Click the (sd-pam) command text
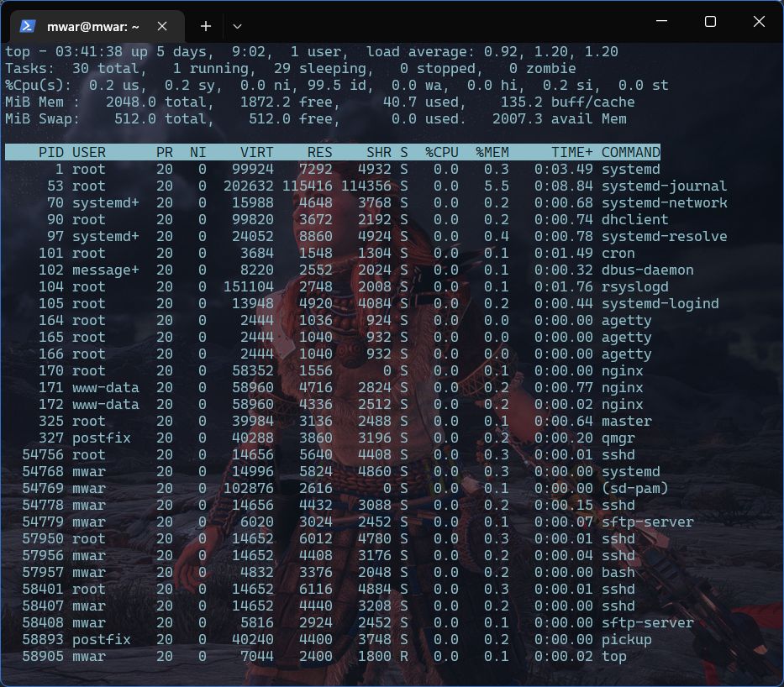This screenshot has width=784, height=687. coord(634,488)
